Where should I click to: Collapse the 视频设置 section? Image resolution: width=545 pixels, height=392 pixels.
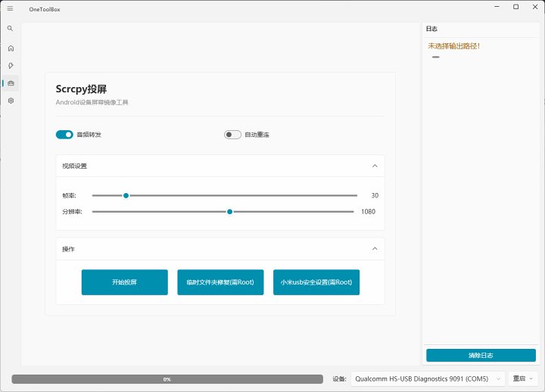tap(374, 166)
